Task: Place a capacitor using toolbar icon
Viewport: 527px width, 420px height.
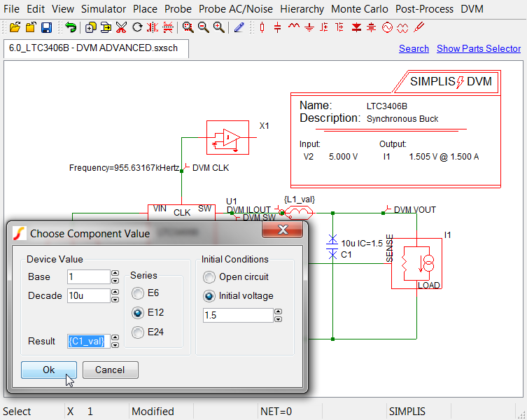Action: [278, 28]
